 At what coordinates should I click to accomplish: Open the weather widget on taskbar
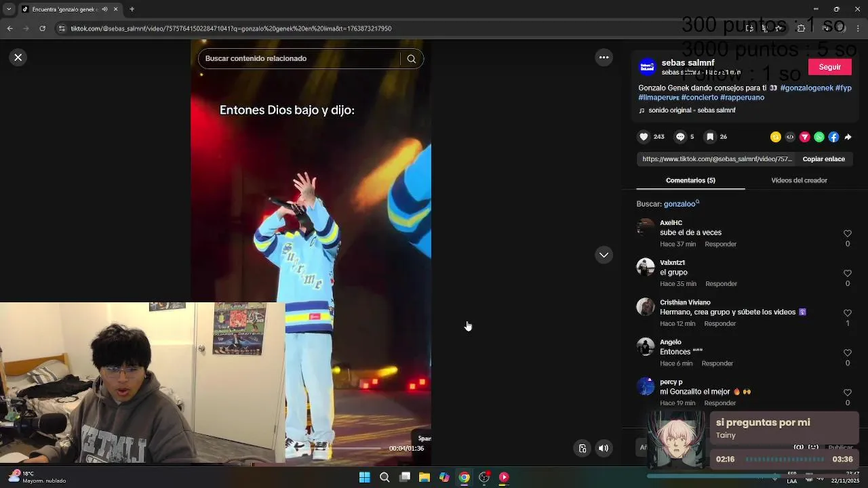point(37,477)
